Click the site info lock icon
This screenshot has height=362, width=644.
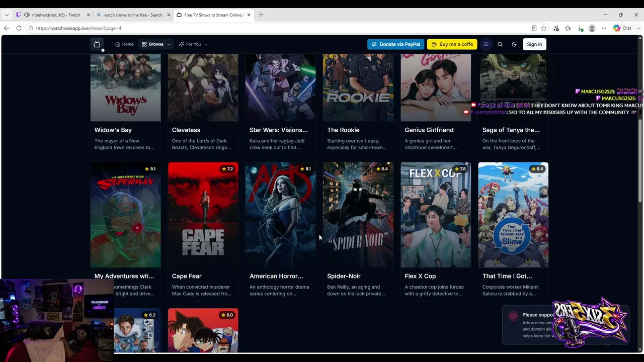[x=31, y=28]
